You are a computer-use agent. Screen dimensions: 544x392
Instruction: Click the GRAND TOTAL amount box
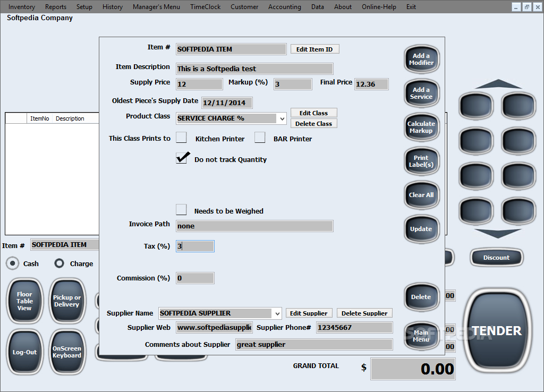(x=413, y=369)
